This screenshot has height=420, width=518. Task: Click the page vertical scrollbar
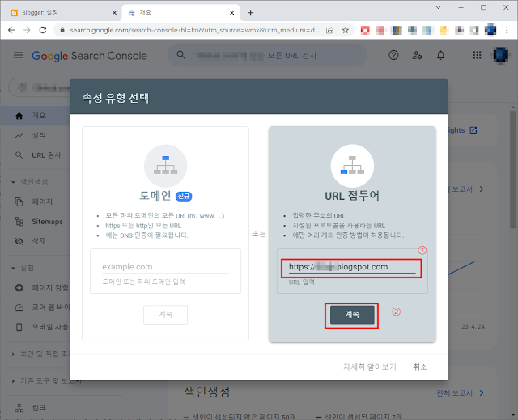tap(512, 170)
